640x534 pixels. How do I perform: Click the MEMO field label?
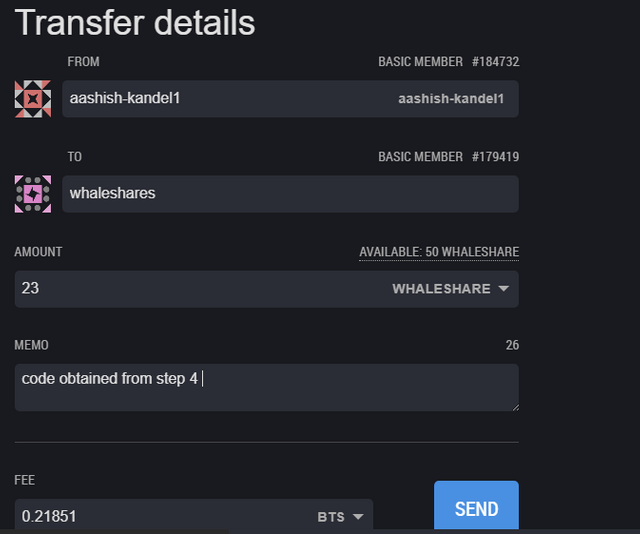[31, 345]
